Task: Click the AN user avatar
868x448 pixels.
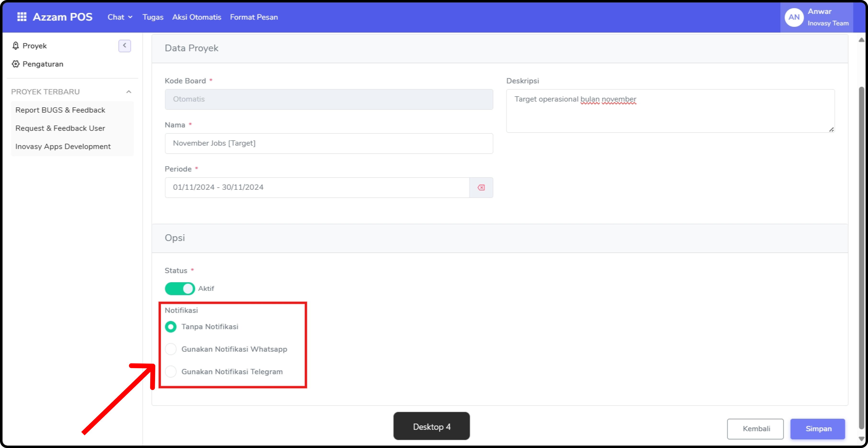Action: 794,17
